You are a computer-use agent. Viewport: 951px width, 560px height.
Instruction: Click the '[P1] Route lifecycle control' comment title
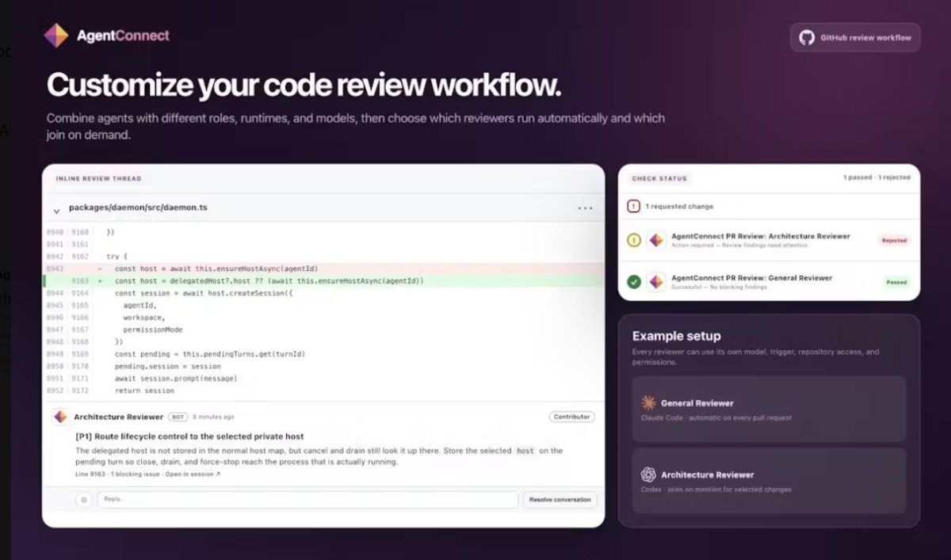tap(190, 436)
